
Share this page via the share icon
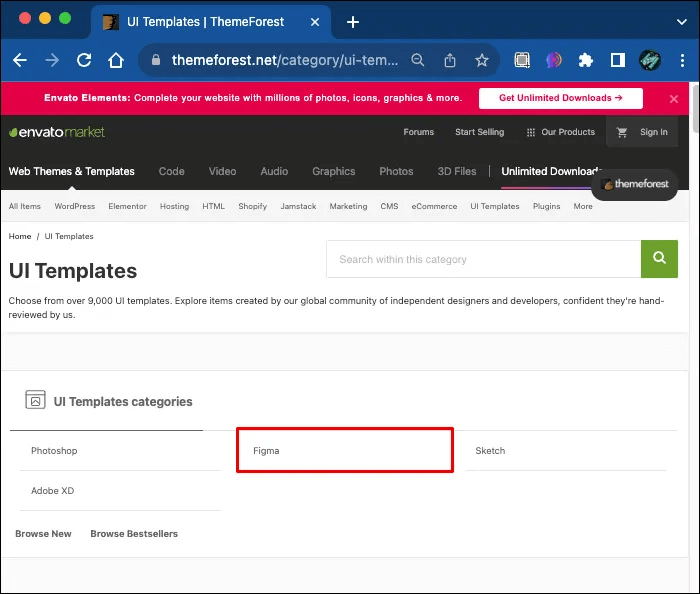tap(450, 60)
